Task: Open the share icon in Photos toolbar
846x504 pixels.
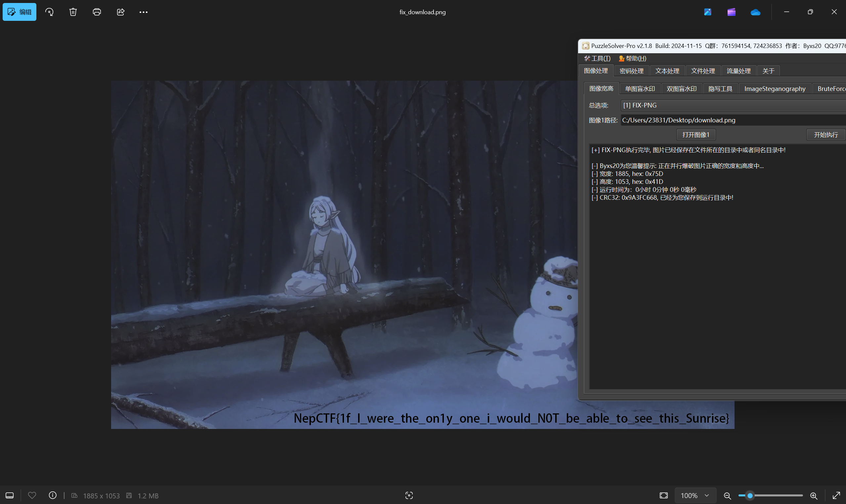Action: tap(121, 12)
